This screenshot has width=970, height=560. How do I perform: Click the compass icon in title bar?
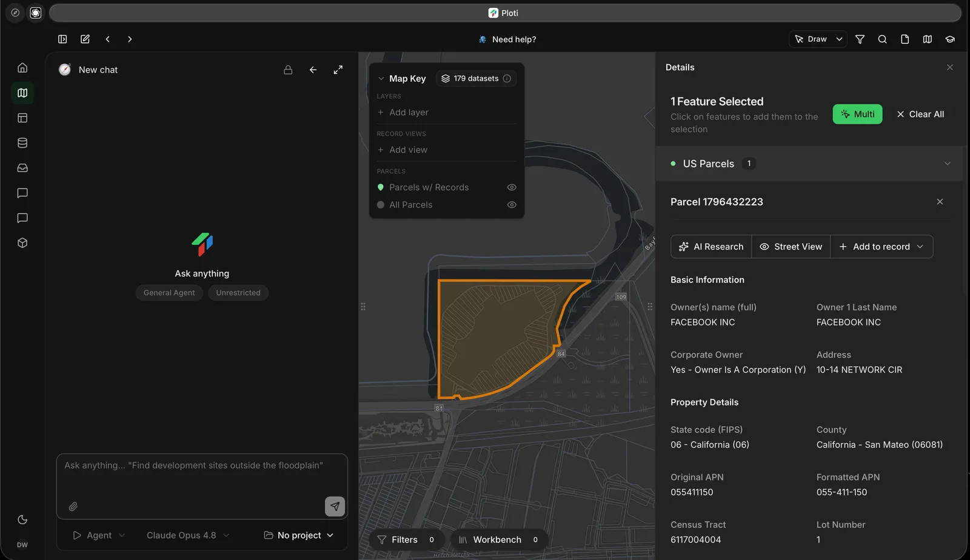click(15, 13)
